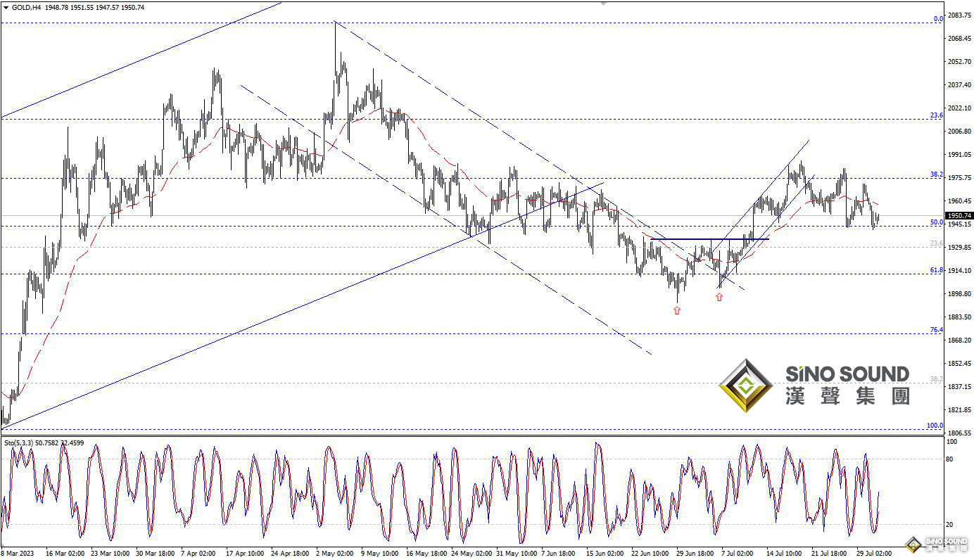Click the gray chart shift triangle at top
The height and width of the screenshot is (560, 974).
603,4
